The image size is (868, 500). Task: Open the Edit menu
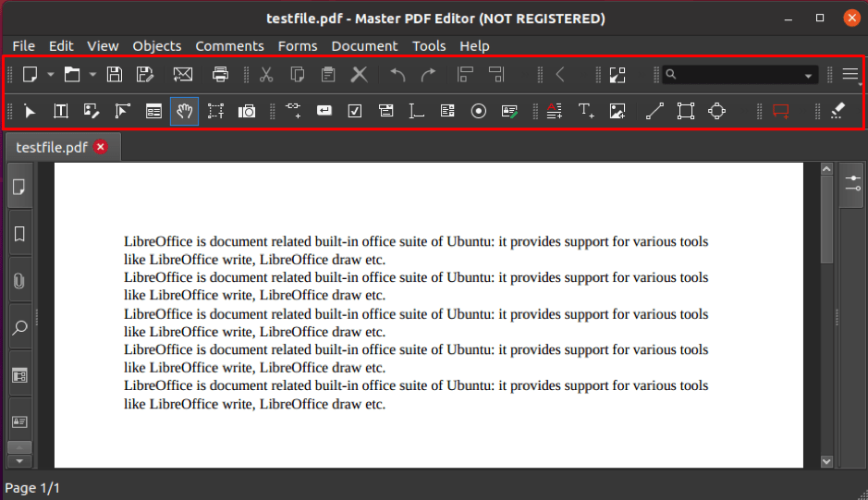click(x=61, y=46)
